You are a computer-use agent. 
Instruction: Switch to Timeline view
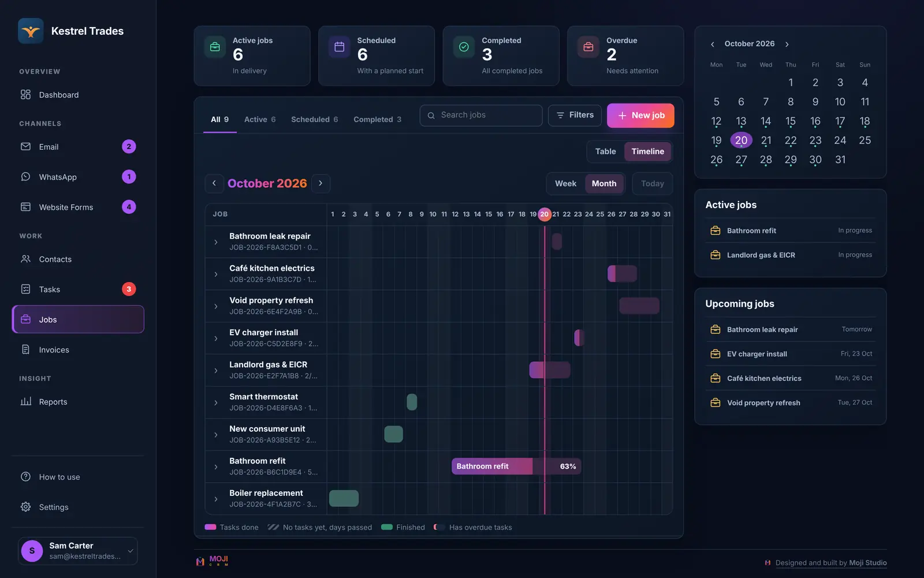pyautogui.click(x=647, y=151)
